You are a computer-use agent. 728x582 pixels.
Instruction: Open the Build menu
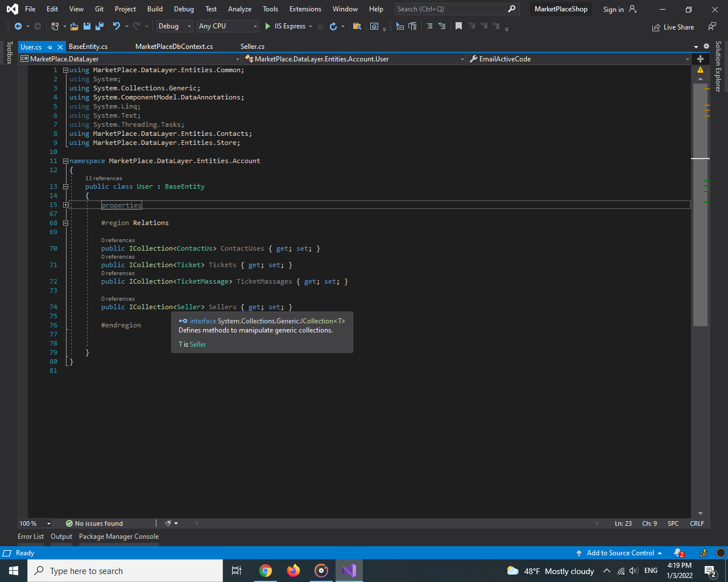155,9
